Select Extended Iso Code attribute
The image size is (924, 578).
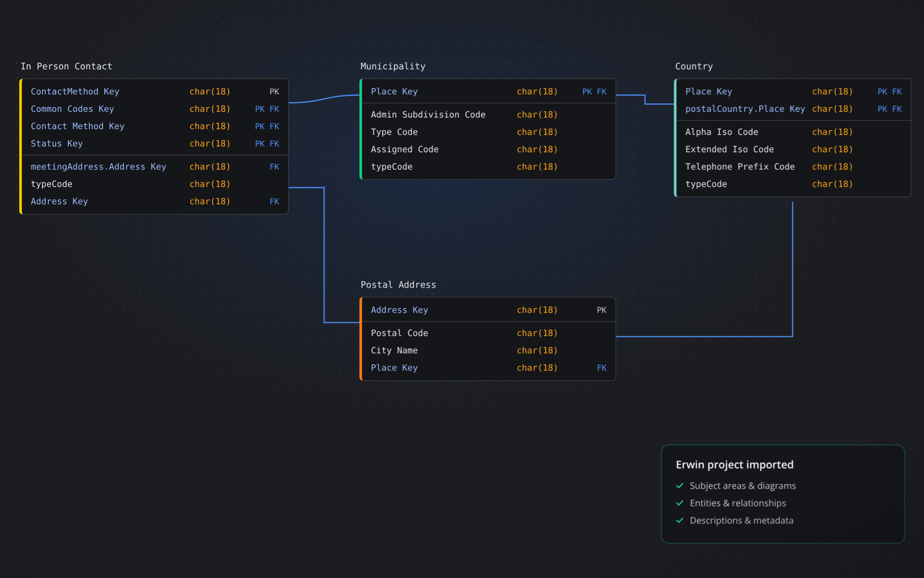[793, 149]
